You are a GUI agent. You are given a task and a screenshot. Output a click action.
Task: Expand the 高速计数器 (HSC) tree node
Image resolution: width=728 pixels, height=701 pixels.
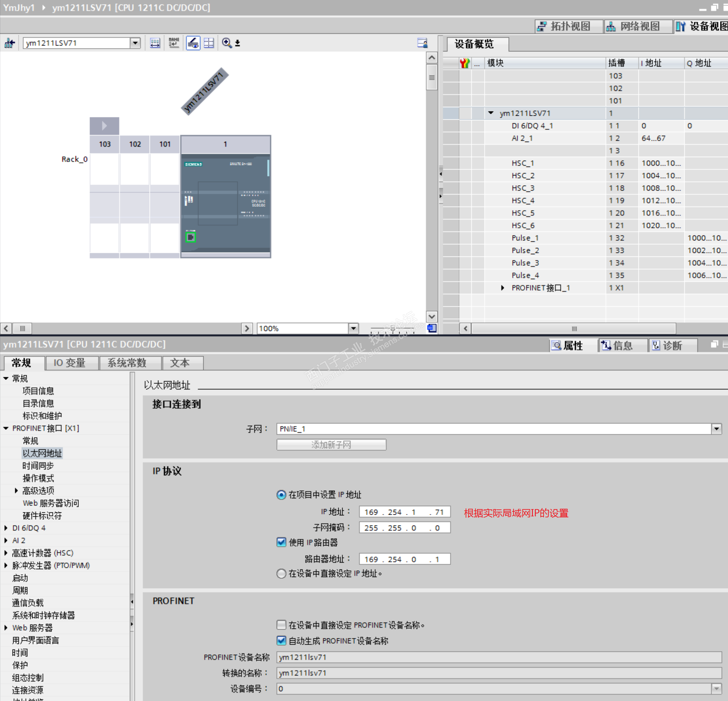[6, 553]
